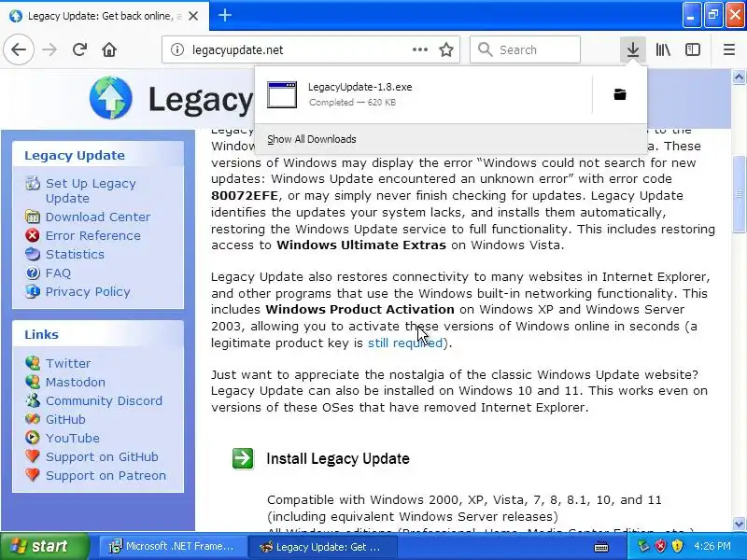Open the Statistics link
Viewport: 747px width, 560px height.
tap(75, 254)
